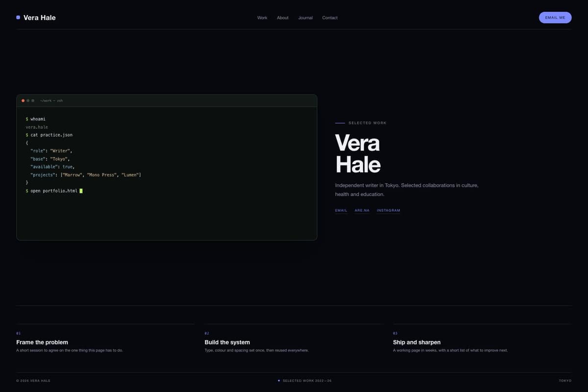Click the © 2026 VERA HALE footer text

(33, 381)
